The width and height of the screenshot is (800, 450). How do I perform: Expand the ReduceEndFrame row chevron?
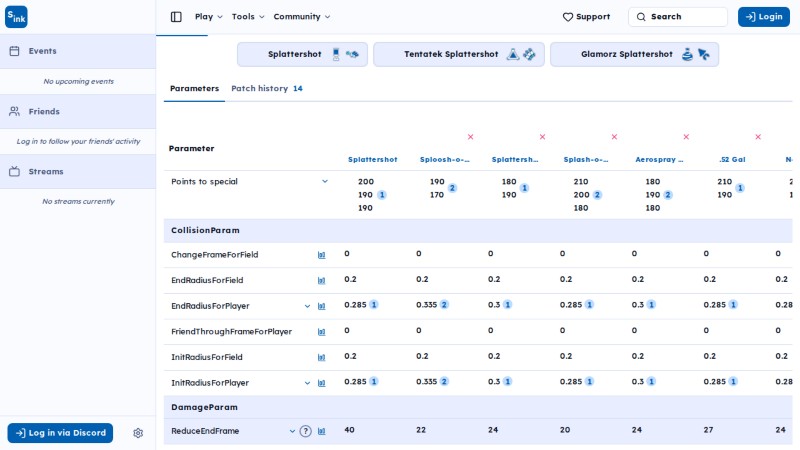(x=292, y=431)
